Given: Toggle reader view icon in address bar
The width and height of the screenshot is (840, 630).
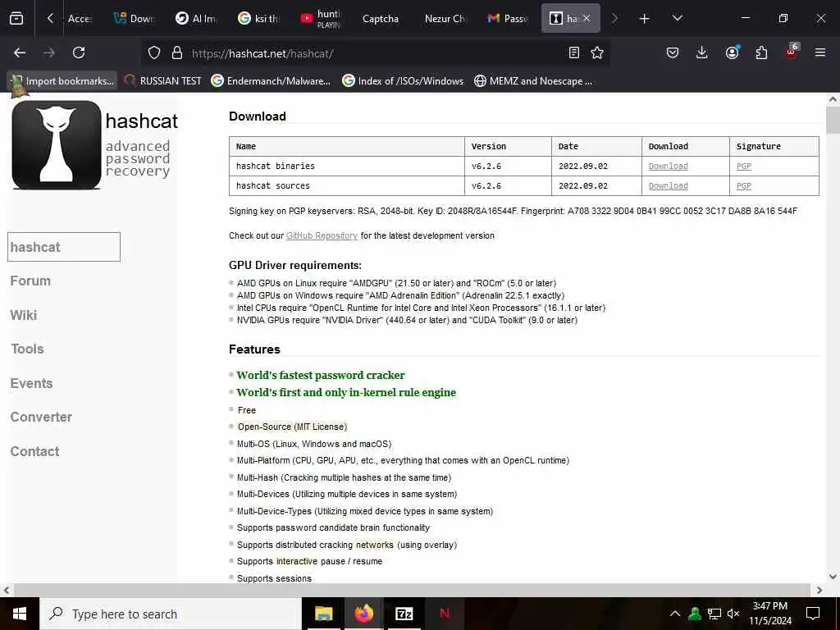Looking at the screenshot, I should coord(573,52).
